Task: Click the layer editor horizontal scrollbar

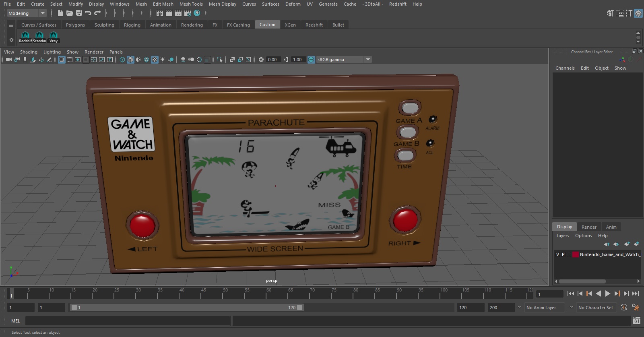Action: point(582,281)
